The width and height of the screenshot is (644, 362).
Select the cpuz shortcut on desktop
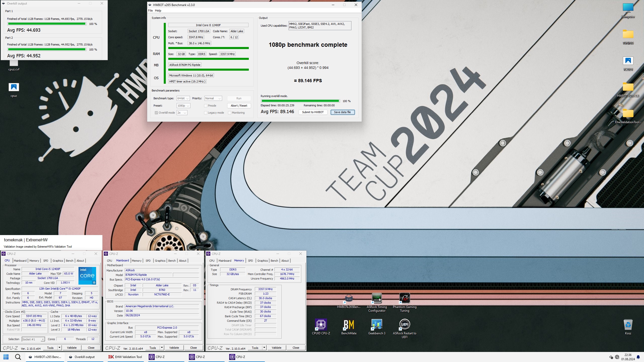(x=14, y=90)
